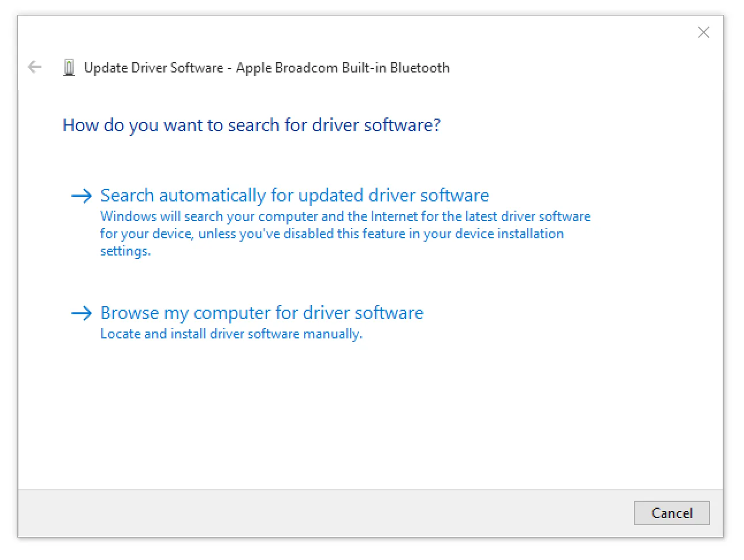The image size is (744, 560).
Task: Close the Update Driver Software dialog
Action: coord(703,33)
